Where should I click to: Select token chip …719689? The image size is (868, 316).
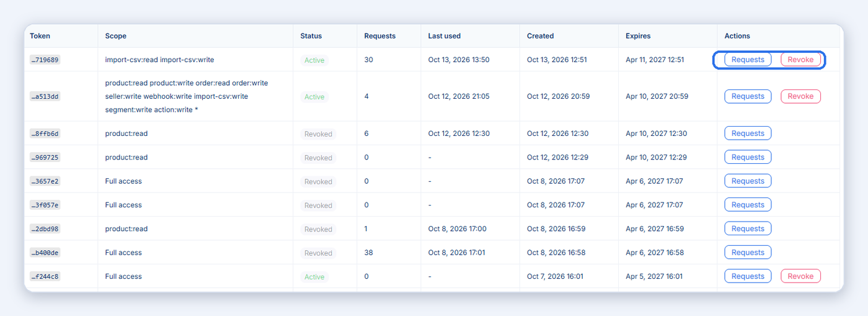pyautogui.click(x=45, y=60)
